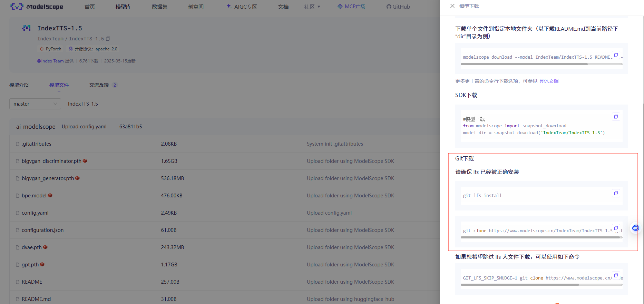Copy the GIT_LFS_SKIP_SMUDGE clone command

pos(616,275)
